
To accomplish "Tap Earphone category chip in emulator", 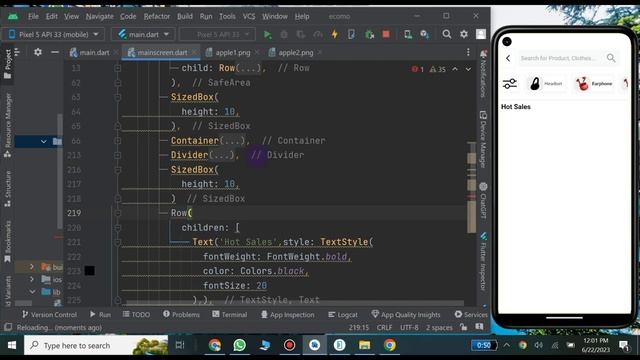I will [x=594, y=84].
